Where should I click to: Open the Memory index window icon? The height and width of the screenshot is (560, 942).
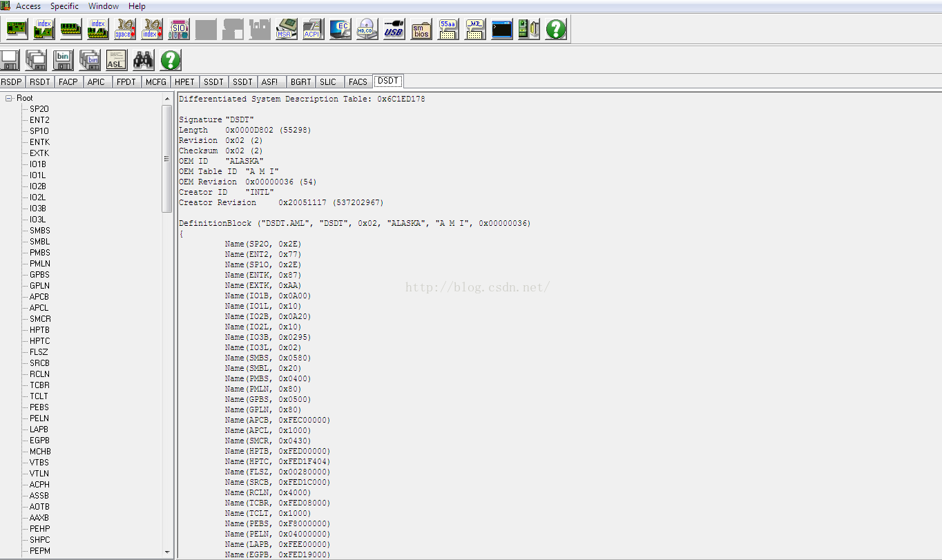[98, 29]
